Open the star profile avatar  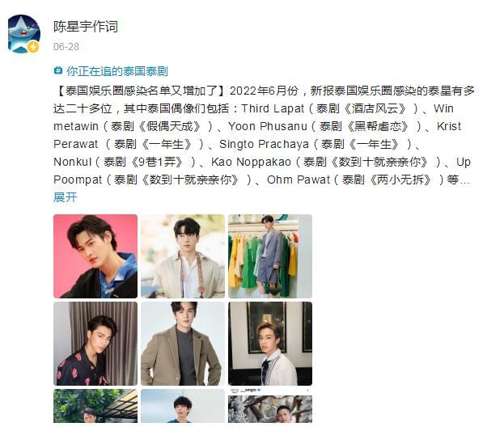click(x=24, y=34)
